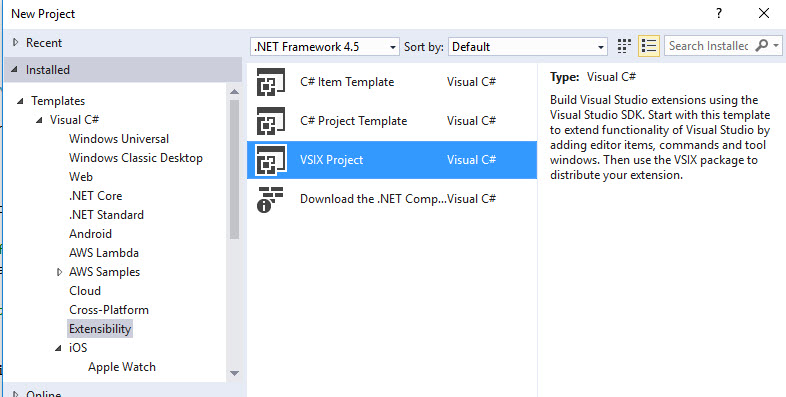Image resolution: width=786 pixels, height=397 pixels.
Task: Open the Sort by Default dropdown
Action: click(528, 47)
